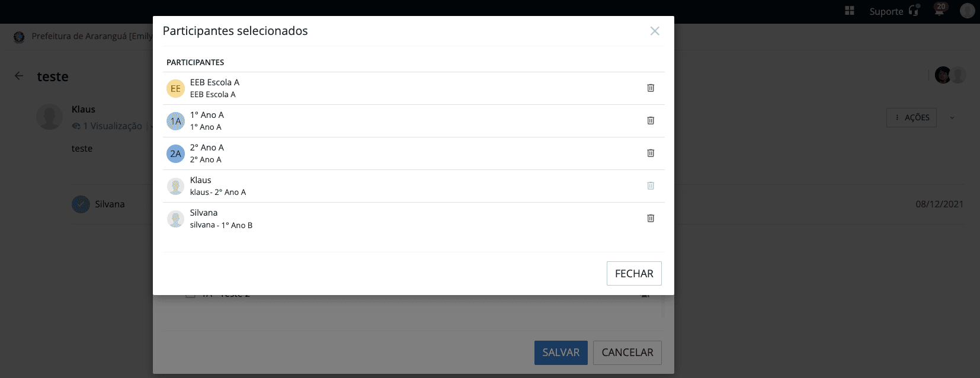
Task: Open the apps grid icon in the top bar
Action: (849, 11)
